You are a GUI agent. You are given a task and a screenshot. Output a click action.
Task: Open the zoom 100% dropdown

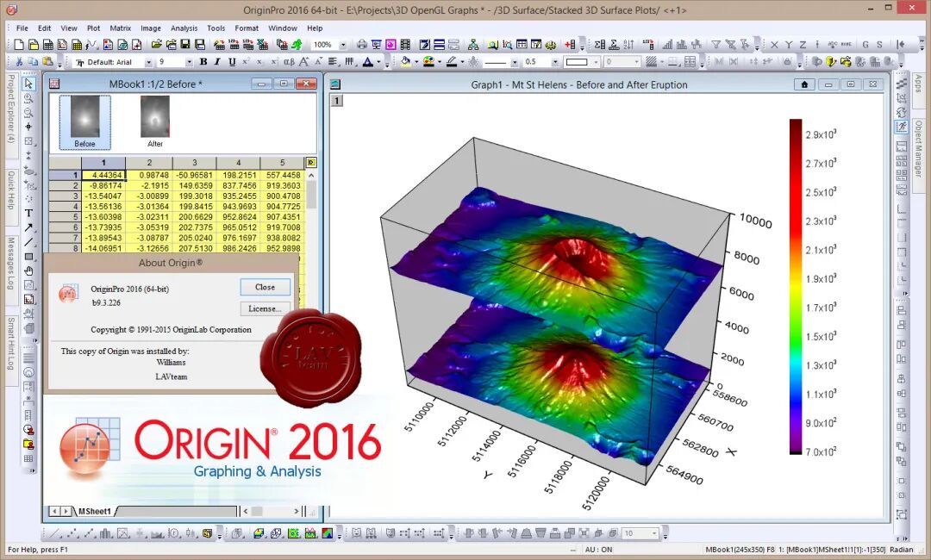(x=342, y=45)
